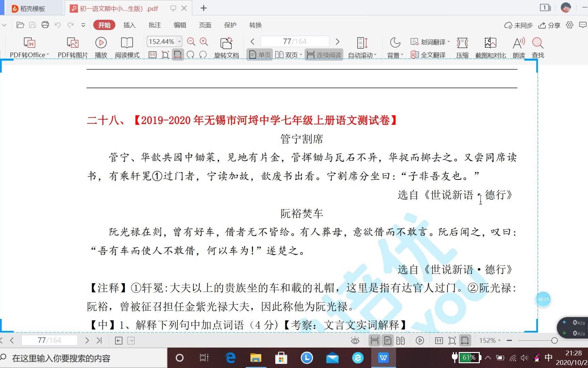Image resolution: width=588 pixels, height=368 pixels.
Task: Click 全文翻译 full text translation
Action: [428, 55]
